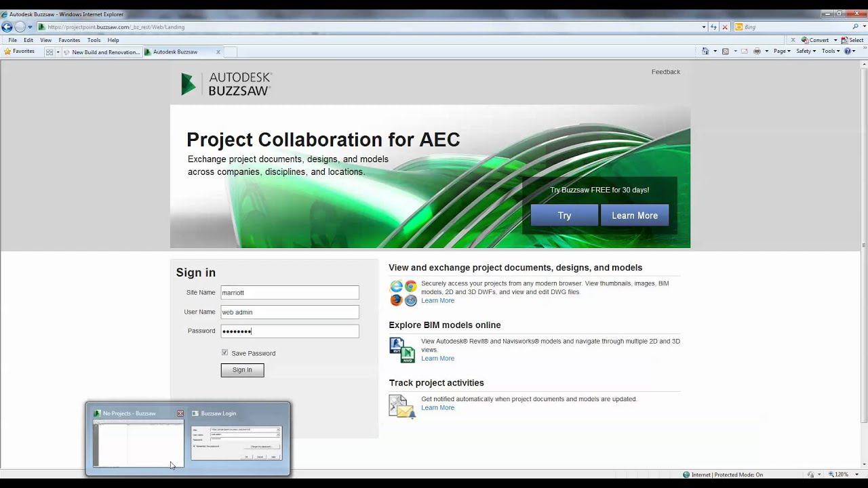Click the Favorites star button
Image resolution: width=868 pixels, height=488 pixels.
(20, 52)
